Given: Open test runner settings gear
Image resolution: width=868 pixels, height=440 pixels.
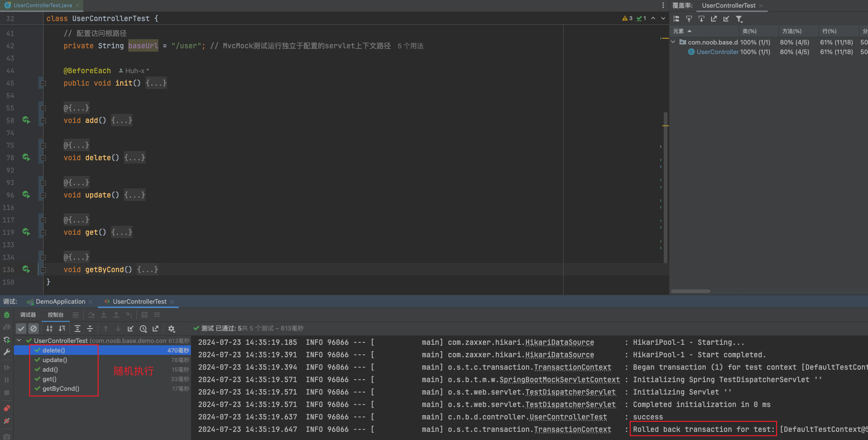Looking at the screenshot, I should click(x=171, y=329).
